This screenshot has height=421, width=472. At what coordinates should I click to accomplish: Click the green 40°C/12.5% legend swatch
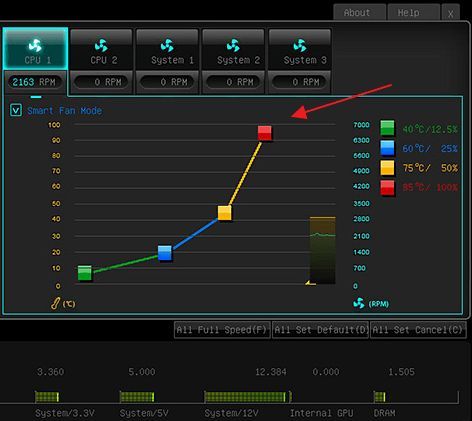(387, 128)
